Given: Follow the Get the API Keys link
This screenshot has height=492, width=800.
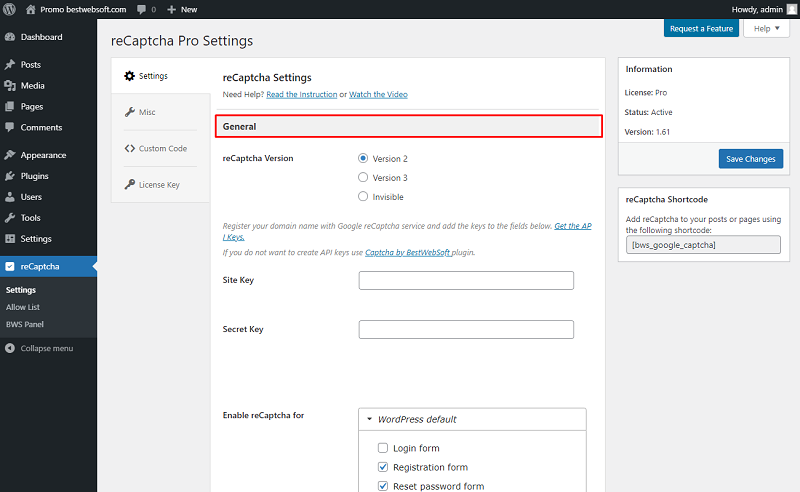Looking at the screenshot, I should [x=573, y=226].
